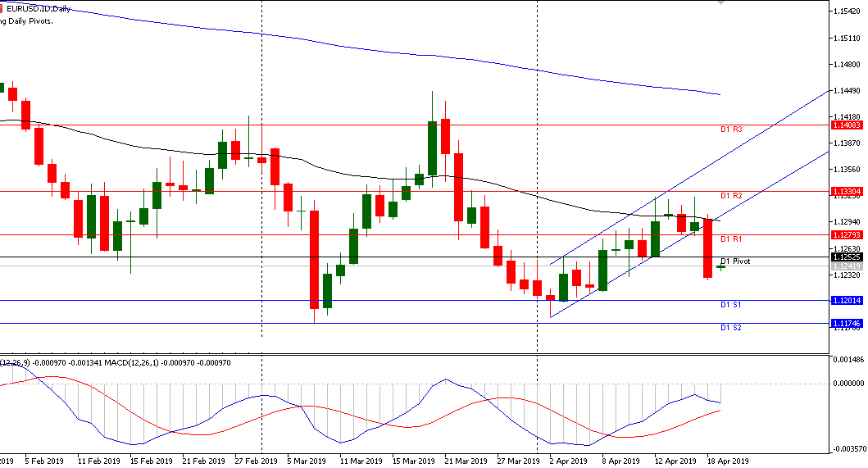The width and height of the screenshot is (868, 468).
Task: Click the 8 Apr 2019 date label
Action: [x=621, y=461]
